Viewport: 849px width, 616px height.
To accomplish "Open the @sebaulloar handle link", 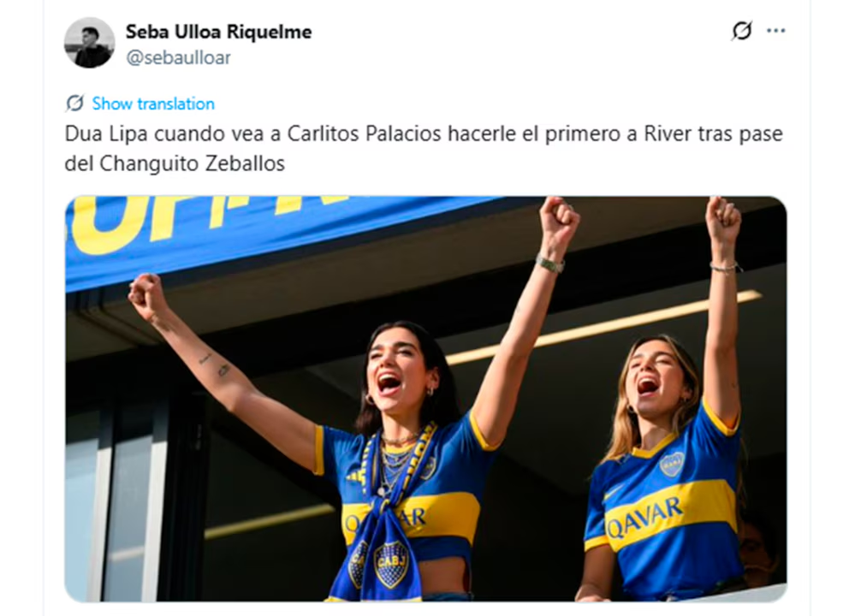I will tap(179, 57).
